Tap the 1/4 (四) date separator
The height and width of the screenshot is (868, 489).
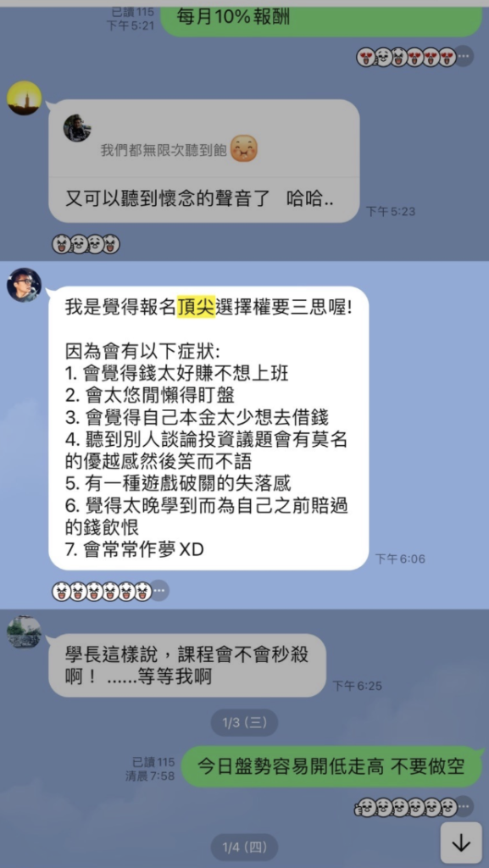click(244, 847)
